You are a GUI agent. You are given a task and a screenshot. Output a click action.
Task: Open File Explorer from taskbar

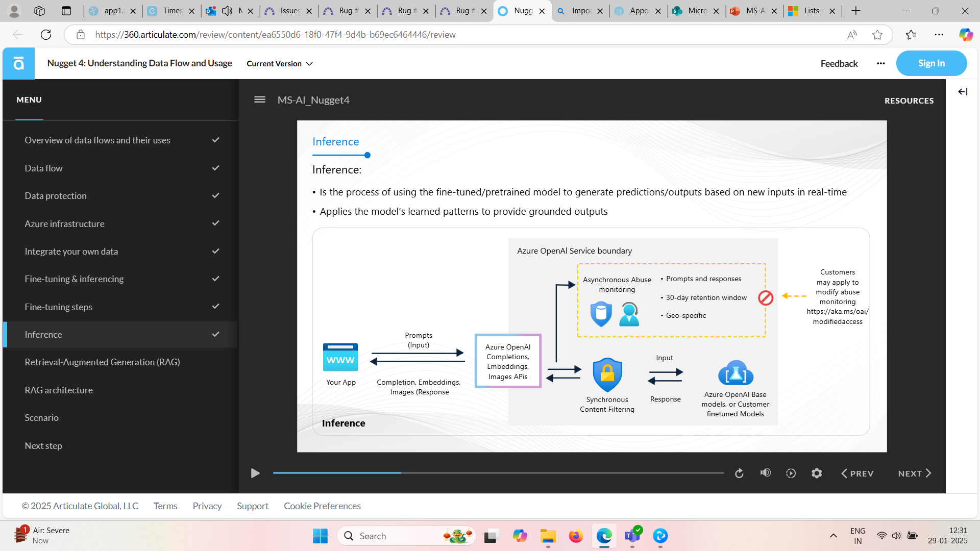[548, 536]
